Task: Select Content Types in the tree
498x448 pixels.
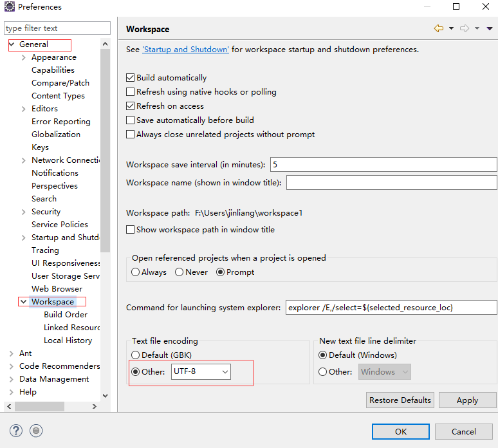Action: click(58, 96)
